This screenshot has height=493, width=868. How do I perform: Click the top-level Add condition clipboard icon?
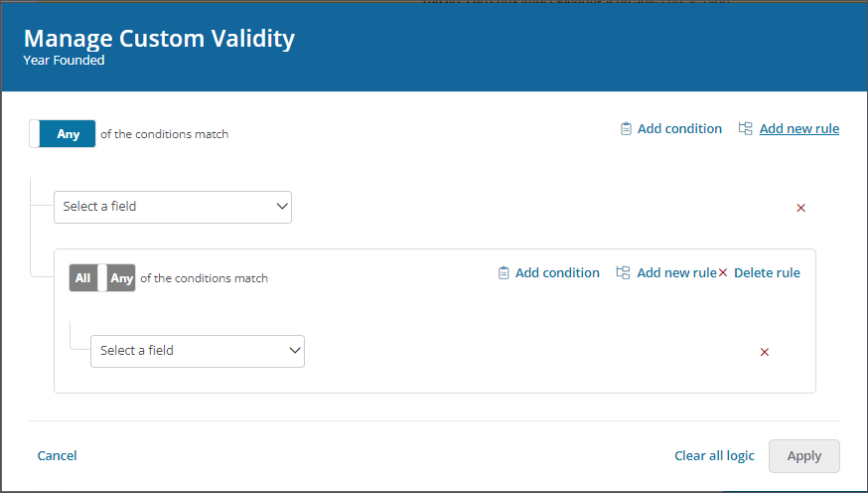(626, 129)
